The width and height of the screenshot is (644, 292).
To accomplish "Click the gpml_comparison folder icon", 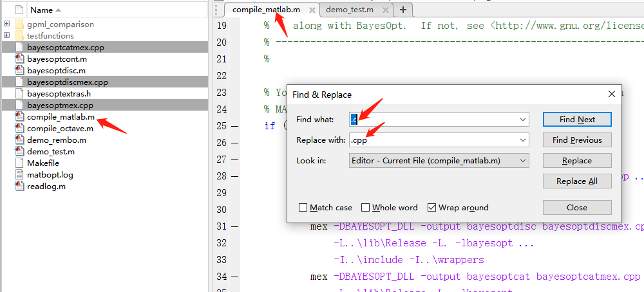I will point(19,24).
